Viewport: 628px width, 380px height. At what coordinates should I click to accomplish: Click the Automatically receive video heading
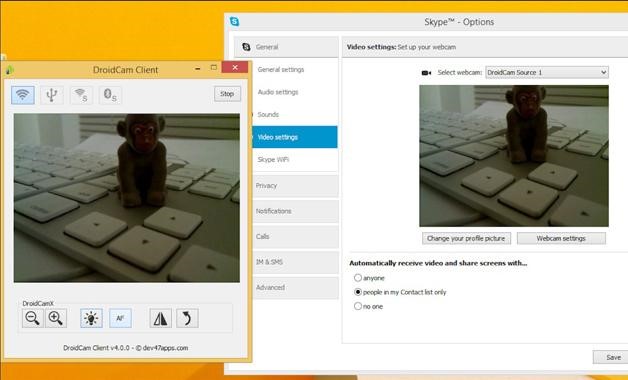pos(438,263)
